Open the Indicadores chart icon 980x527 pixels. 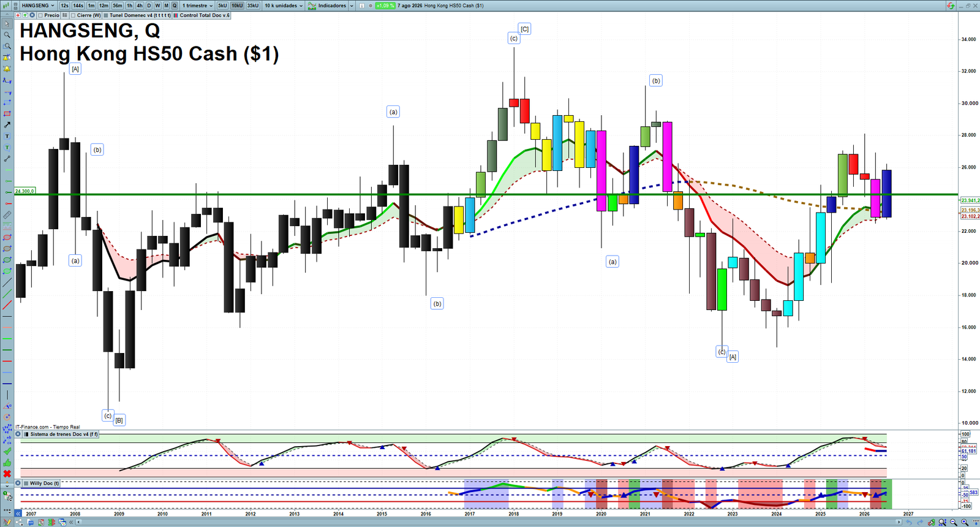point(312,6)
